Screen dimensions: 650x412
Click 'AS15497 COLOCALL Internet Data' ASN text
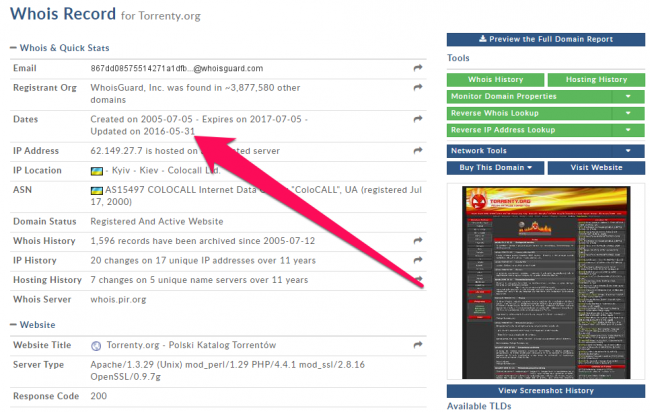(181, 190)
